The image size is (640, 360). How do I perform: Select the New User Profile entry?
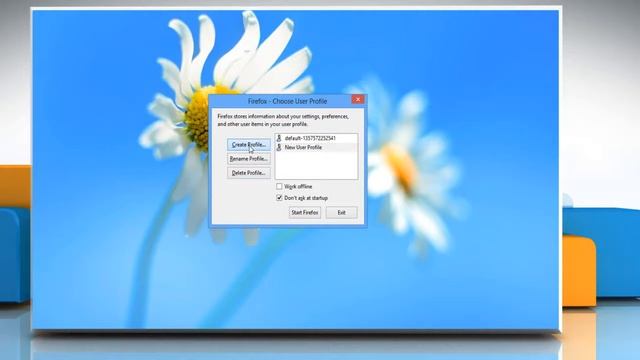[x=316, y=147]
